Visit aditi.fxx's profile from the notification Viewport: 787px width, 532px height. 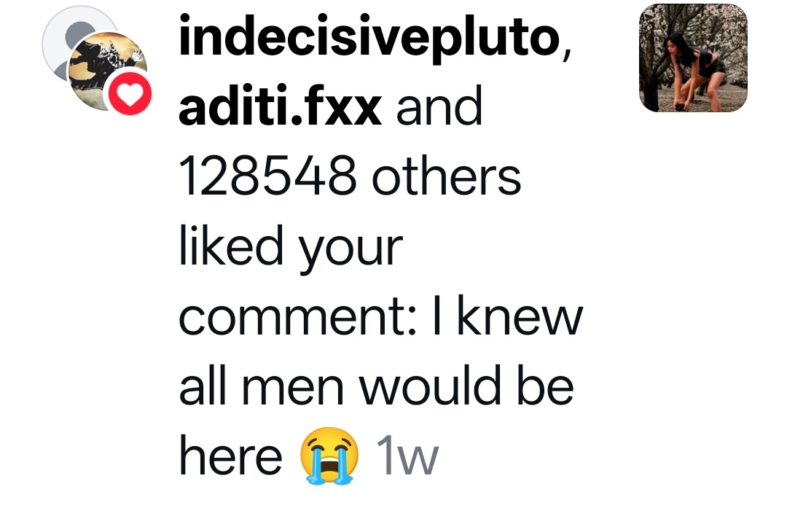280,106
